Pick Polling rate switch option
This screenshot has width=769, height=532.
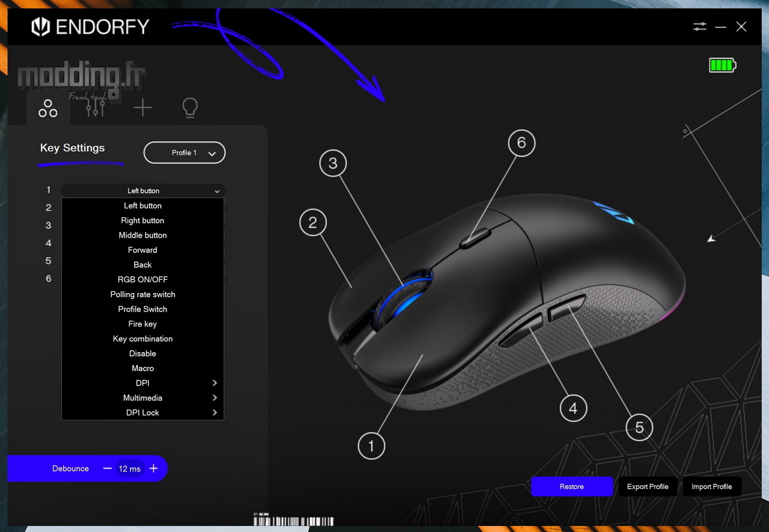tap(143, 294)
